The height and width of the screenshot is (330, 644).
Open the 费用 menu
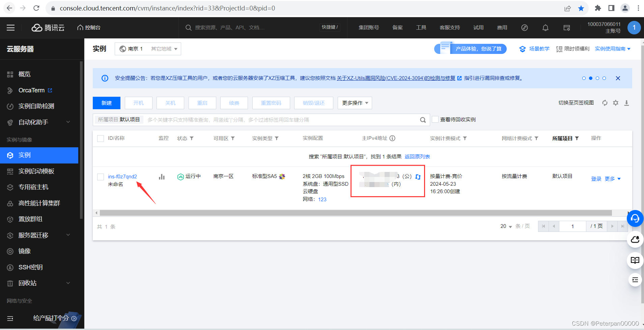click(x=502, y=28)
